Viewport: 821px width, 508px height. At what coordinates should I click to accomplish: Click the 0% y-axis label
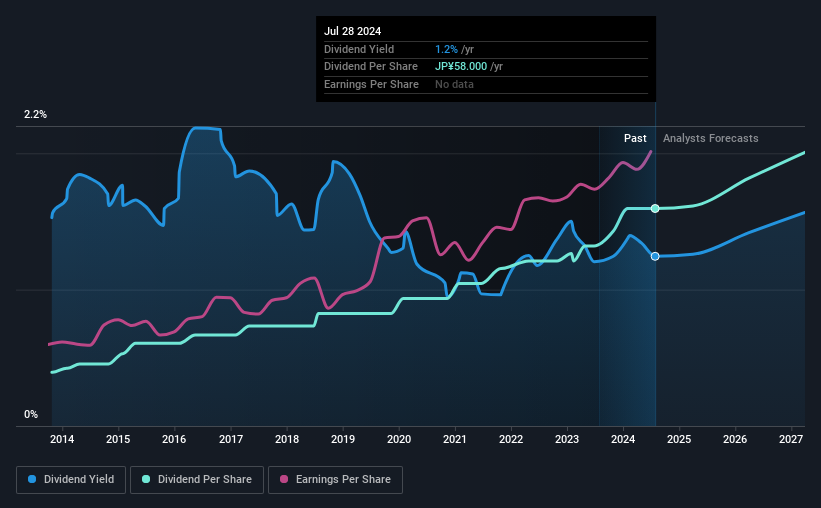tap(31, 414)
